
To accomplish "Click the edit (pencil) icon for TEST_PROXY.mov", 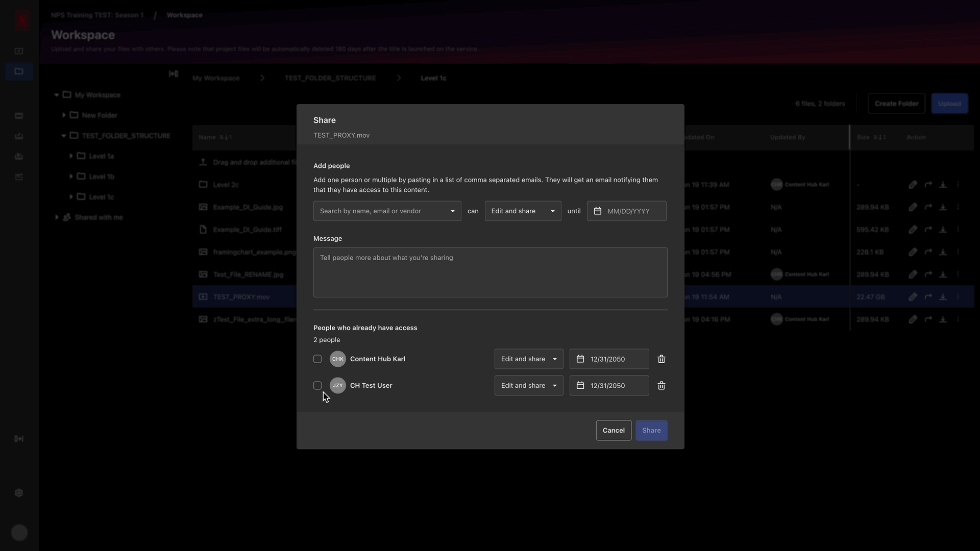I will point(913,297).
